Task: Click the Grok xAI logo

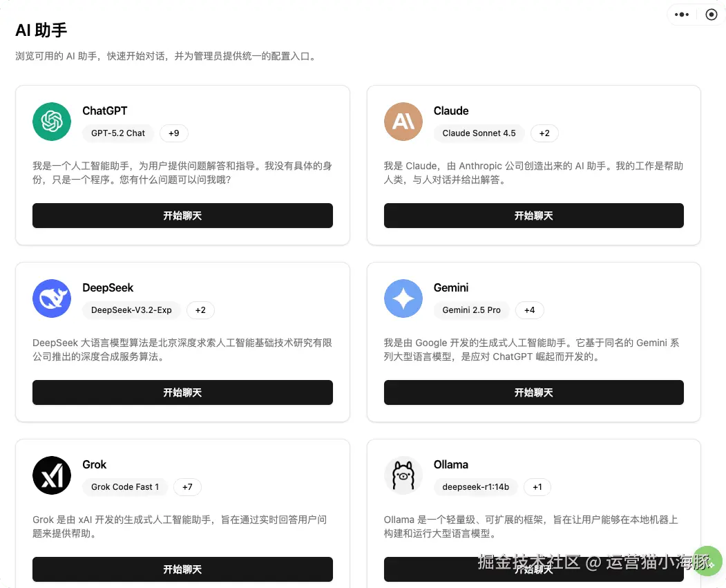Action: click(x=52, y=475)
